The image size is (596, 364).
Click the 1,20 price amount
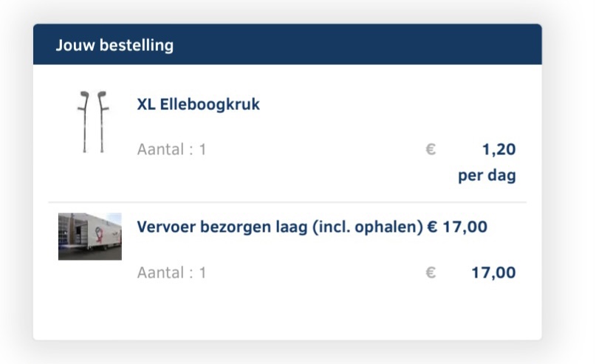(x=499, y=150)
